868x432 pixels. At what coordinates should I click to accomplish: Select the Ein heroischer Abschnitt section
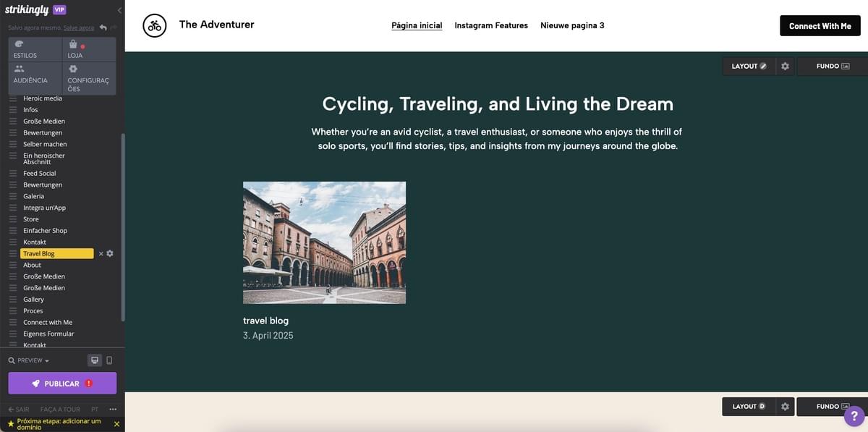click(44, 158)
